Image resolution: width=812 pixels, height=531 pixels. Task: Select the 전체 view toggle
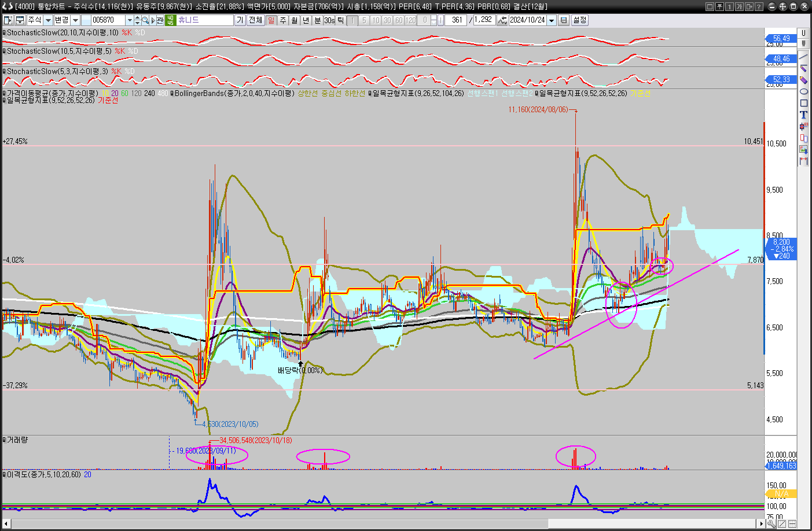pos(255,20)
